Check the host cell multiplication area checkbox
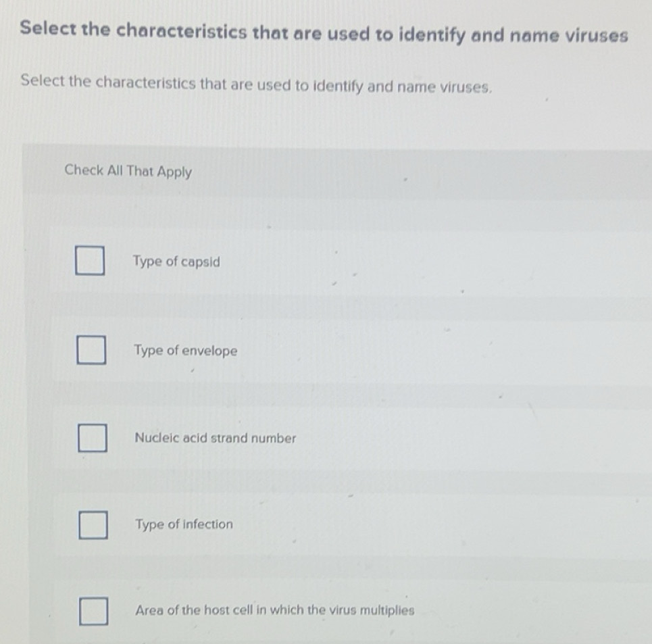 pos(95,612)
